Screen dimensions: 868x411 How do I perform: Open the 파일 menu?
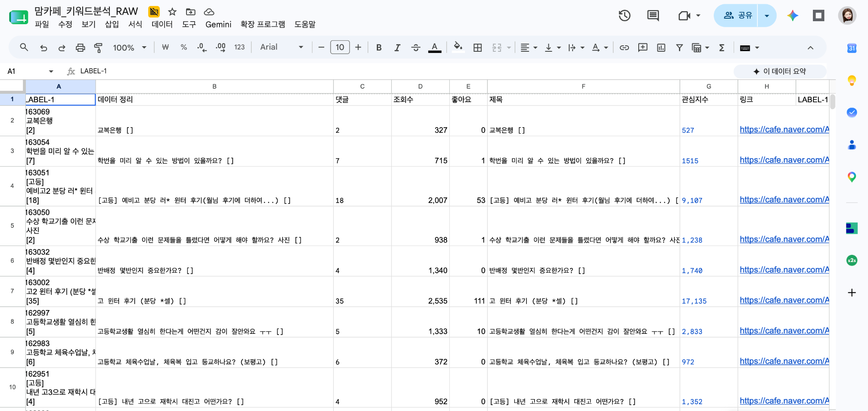(42, 24)
